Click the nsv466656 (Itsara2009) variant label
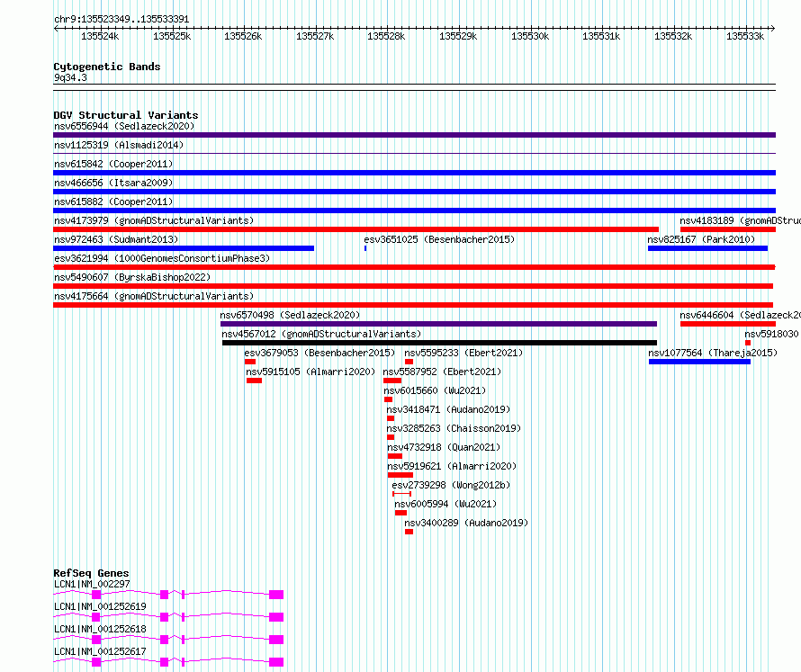Screen dimensions: 801x672 coord(113,183)
